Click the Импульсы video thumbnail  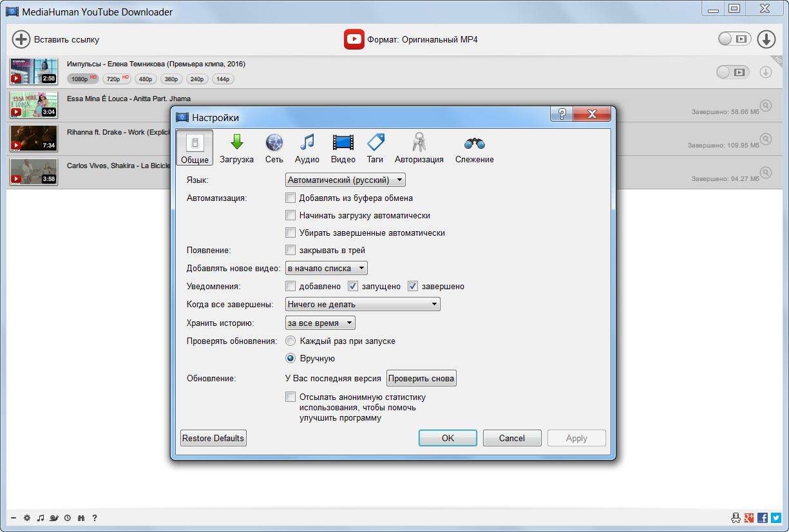click(x=33, y=71)
